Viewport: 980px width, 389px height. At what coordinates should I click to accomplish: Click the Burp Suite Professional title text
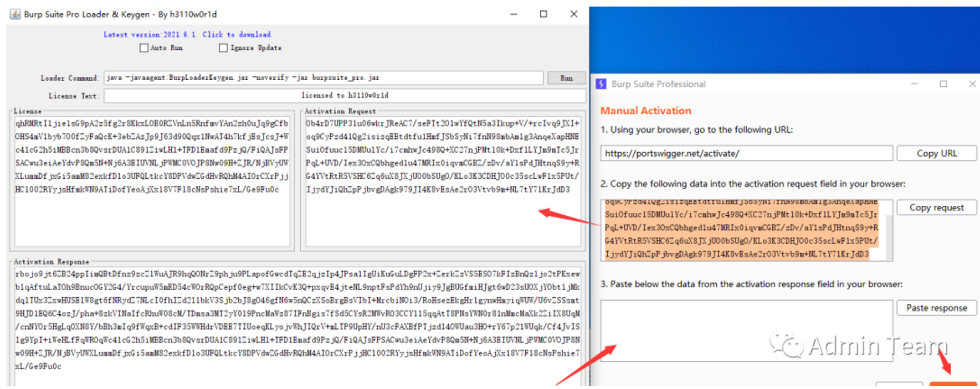(658, 84)
